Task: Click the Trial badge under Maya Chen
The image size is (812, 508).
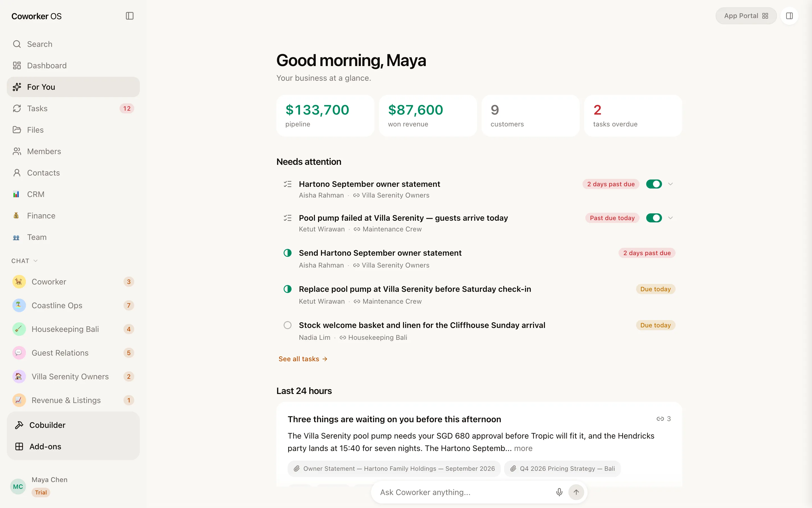Action: (41, 492)
